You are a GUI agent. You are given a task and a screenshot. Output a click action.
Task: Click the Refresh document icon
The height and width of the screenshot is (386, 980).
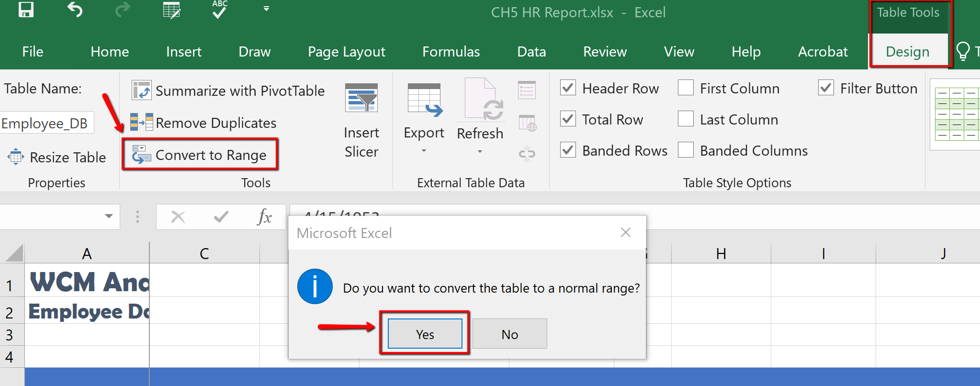click(484, 99)
